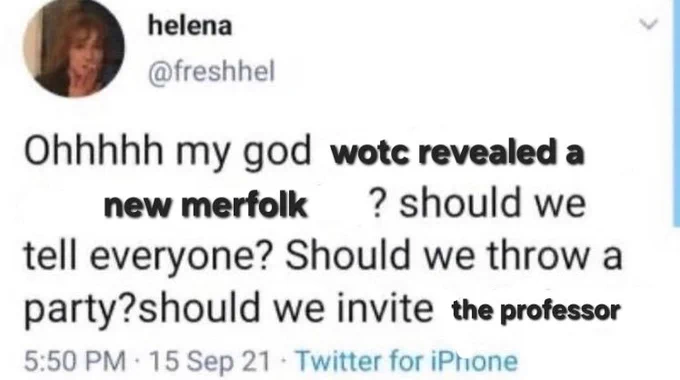Open the Twitter for iPhone source link
This screenshot has height=380, width=680.
[x=407, y=361]
